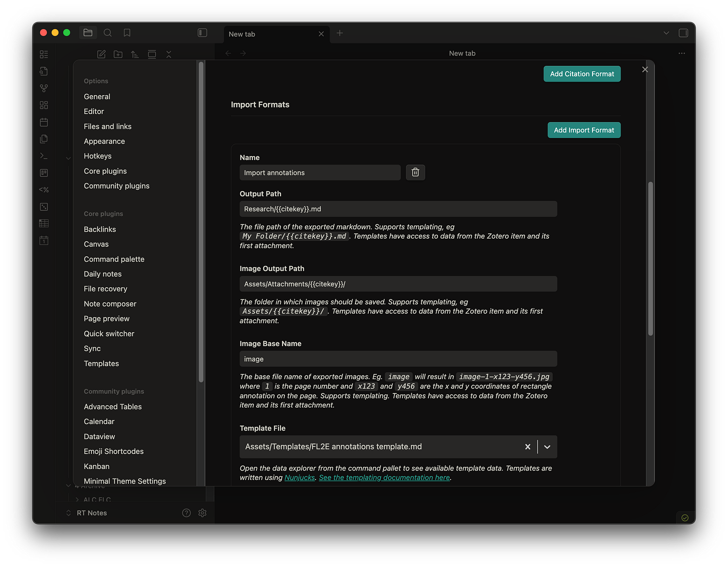Change file sort order icon
This screenshot has width=728, height=567.
click(135, 54)
